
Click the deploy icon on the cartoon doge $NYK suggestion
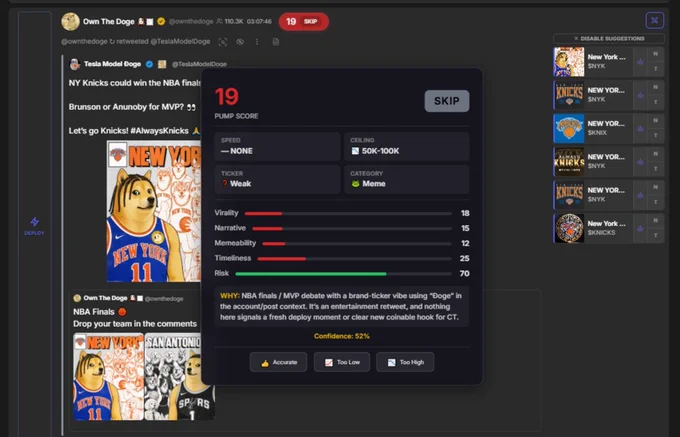pyautogui.click(x=640, y=62)
